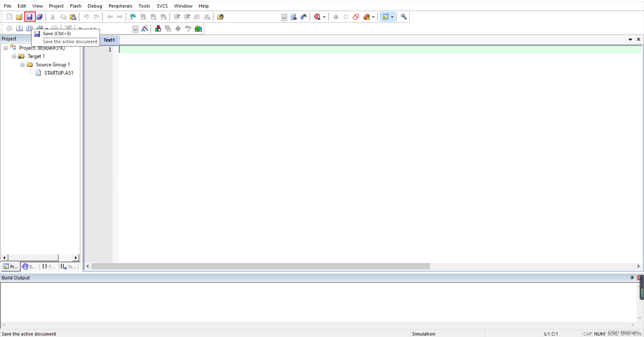The height and width of the screenshot is (337, 644).
Task: Select the Text1 editor tab
Action: point(109,40)
